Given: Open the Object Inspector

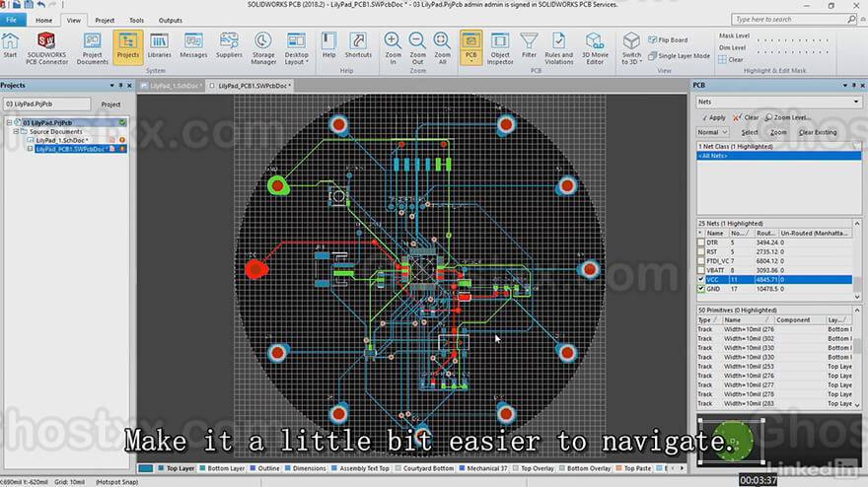Looking at the screenshot, I should pyautogui.click(x=500, y=48).
